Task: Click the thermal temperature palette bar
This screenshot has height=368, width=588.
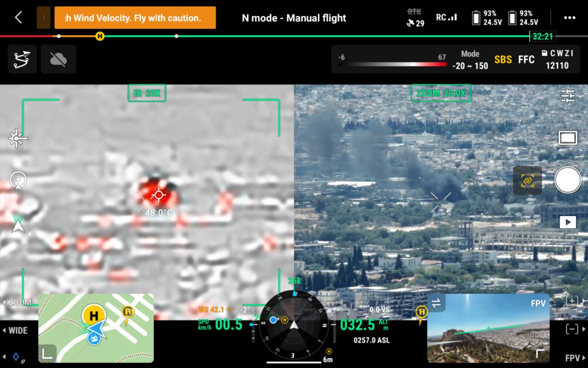Action: click(x=392, y=63)
